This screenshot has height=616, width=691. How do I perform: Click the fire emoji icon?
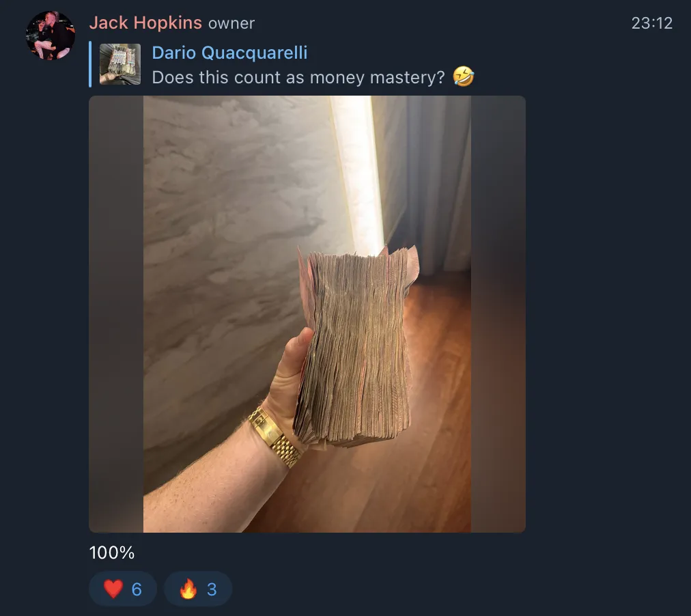point(188,589)
